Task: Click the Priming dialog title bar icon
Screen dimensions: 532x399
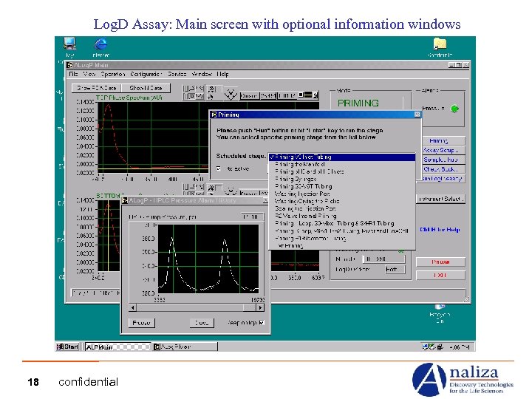Action: pos(214,115)
